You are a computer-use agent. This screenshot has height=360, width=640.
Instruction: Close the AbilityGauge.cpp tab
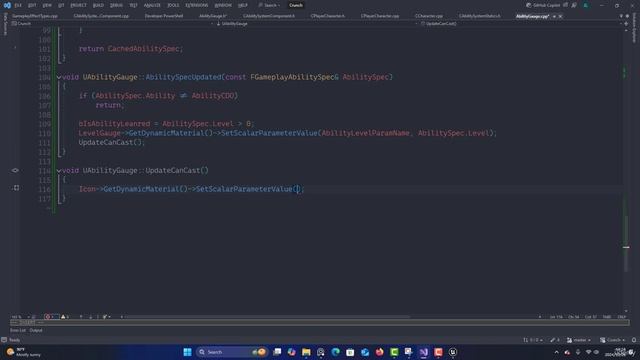(560, 16)
